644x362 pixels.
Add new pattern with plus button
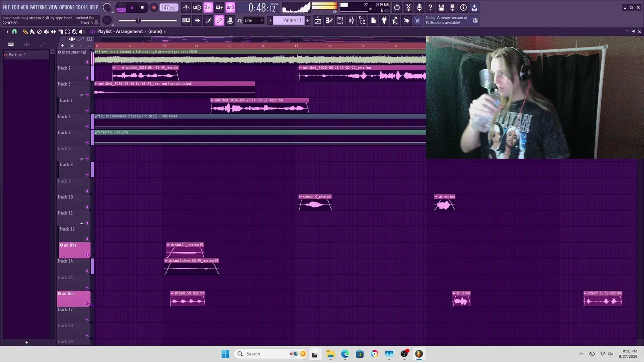pos(308,20)
